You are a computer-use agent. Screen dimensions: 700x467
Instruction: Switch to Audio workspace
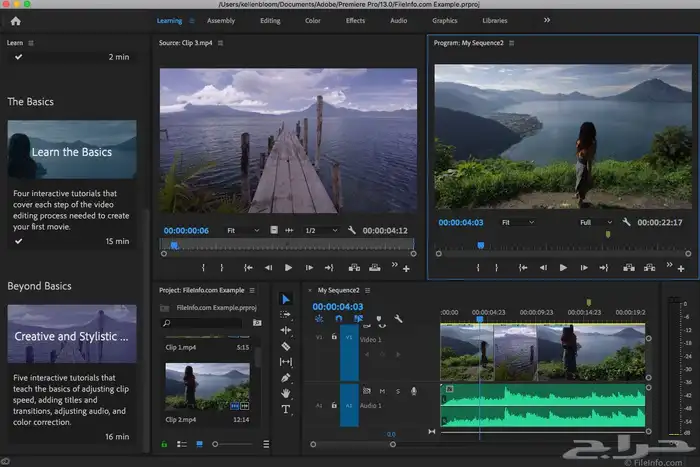click(x=399, y=21)
